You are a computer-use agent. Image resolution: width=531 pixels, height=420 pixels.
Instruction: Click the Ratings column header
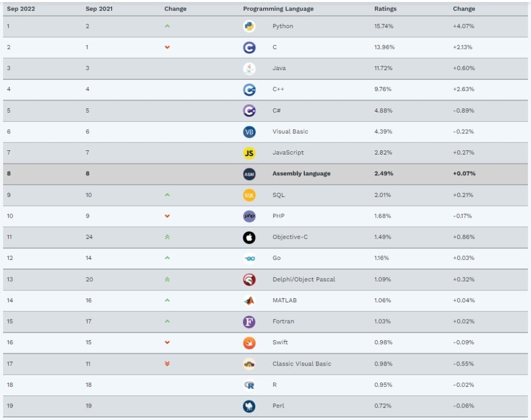pyautogui.click(x=385, y=9)
